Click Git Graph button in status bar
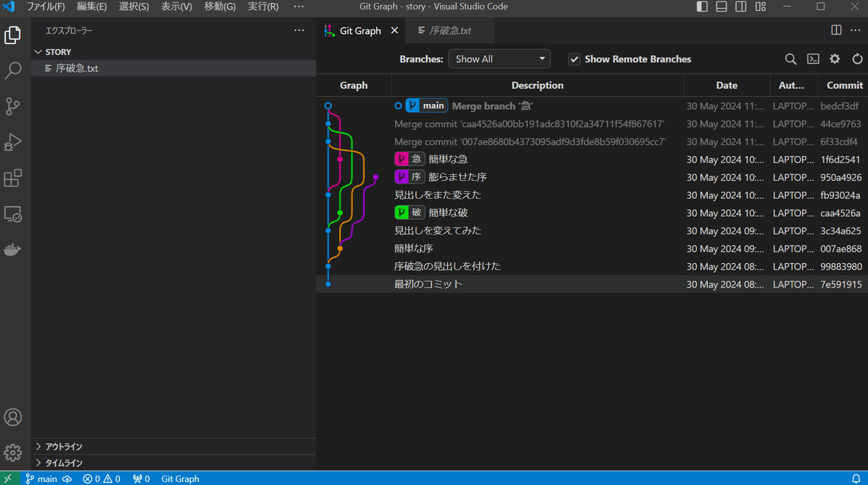The width and height of the screenshot is (868, 485). [180, 478]
